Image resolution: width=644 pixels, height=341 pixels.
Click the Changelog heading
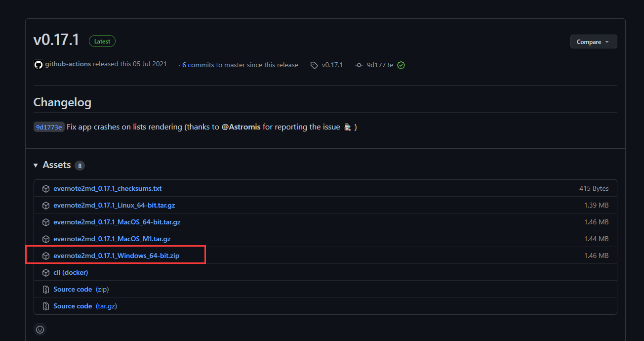(x=62, y=102)
